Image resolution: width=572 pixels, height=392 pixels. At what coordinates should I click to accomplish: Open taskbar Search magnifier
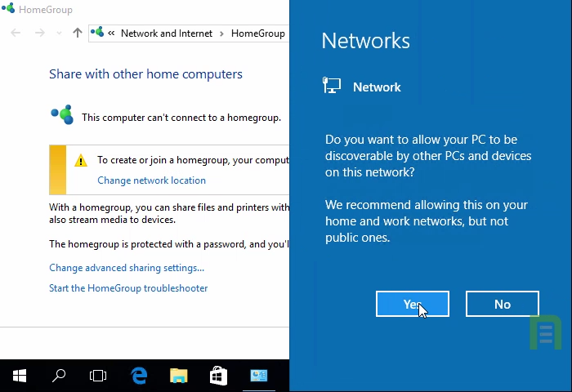(59, 376)
